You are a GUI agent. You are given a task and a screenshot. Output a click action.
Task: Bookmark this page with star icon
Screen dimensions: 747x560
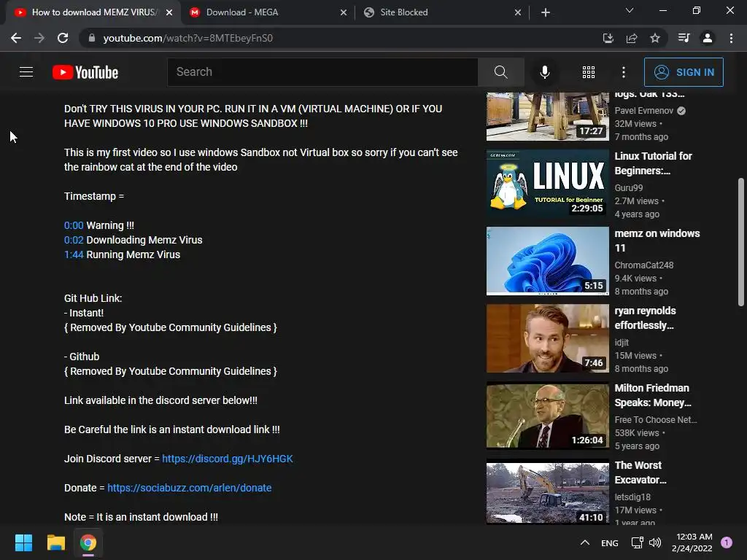coord(655,38)
